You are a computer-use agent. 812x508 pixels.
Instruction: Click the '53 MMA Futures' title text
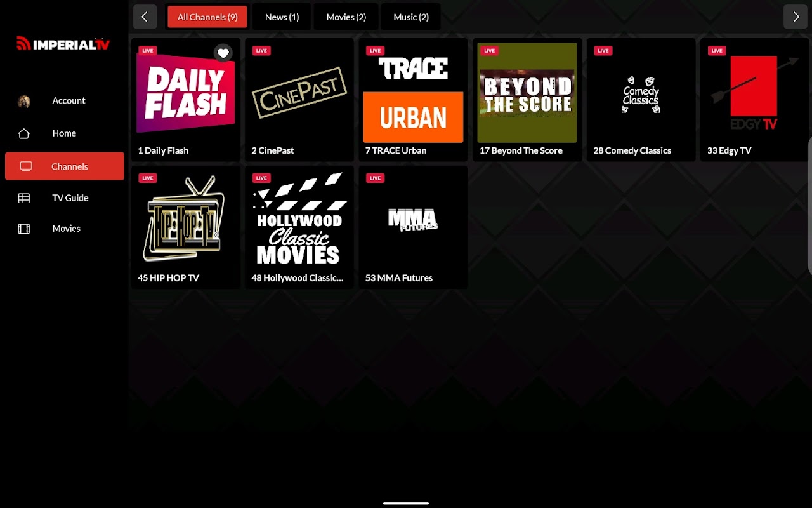(x=399, y=277)
